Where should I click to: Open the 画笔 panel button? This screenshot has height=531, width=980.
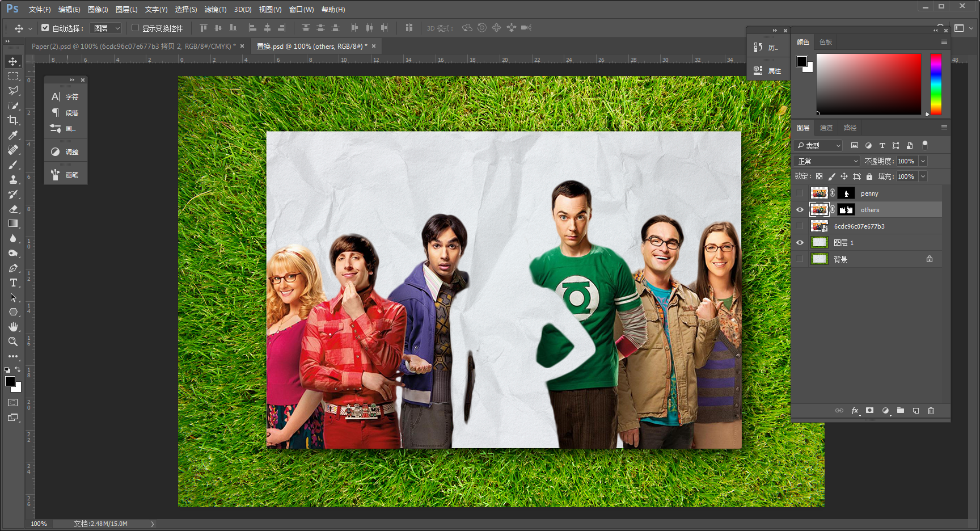65,175
